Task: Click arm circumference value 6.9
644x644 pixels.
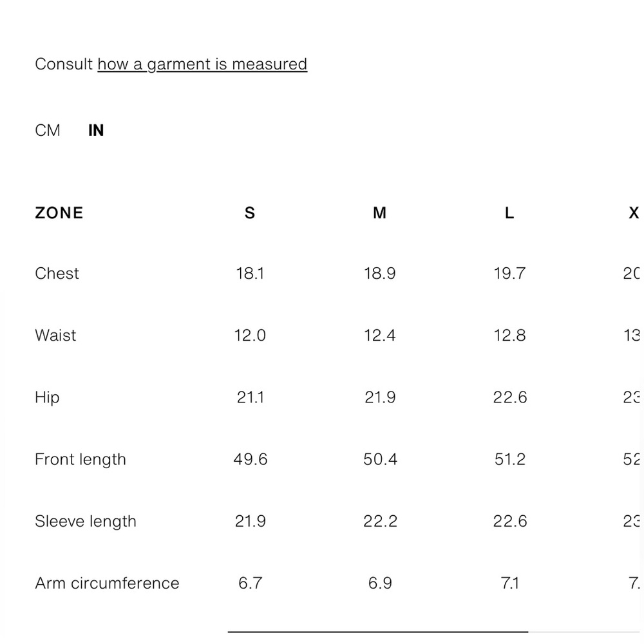Action: click(380, 583)
